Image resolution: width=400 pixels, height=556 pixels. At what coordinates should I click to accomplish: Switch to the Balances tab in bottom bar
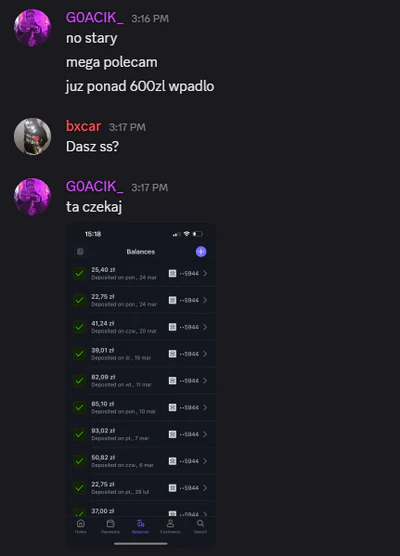pyautogui.click(x=140, y=526)
